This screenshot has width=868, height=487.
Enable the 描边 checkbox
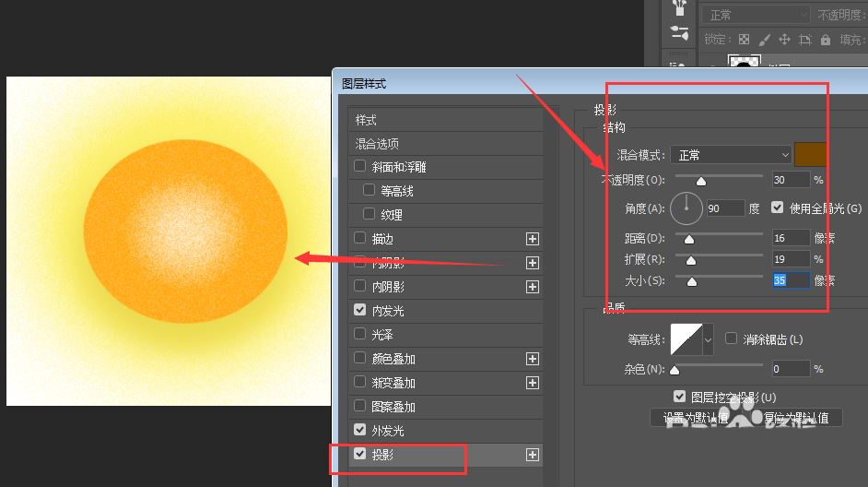point(359,238)
